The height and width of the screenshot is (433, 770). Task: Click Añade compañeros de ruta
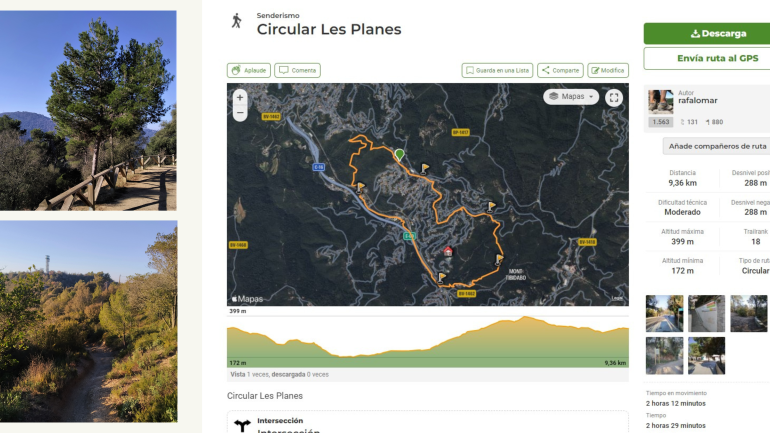tap(717, 146)
